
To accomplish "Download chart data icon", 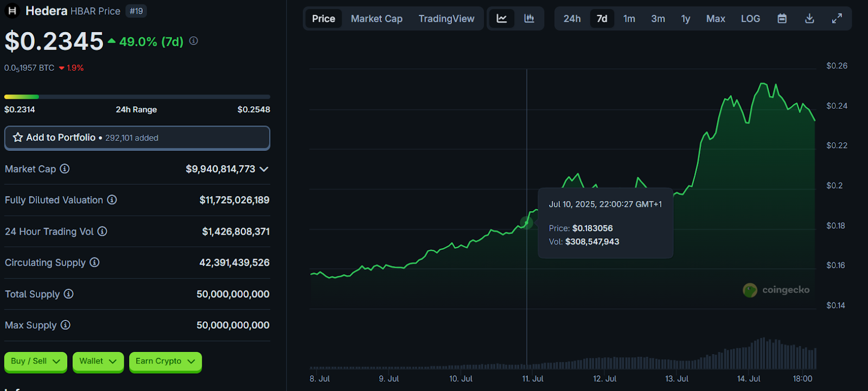I will [x=809, y=18].
